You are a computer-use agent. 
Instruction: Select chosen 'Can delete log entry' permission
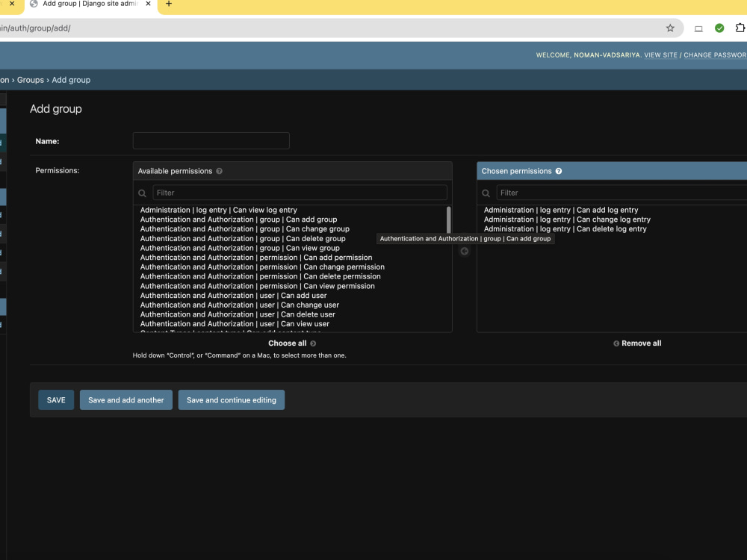pos(565,229)
